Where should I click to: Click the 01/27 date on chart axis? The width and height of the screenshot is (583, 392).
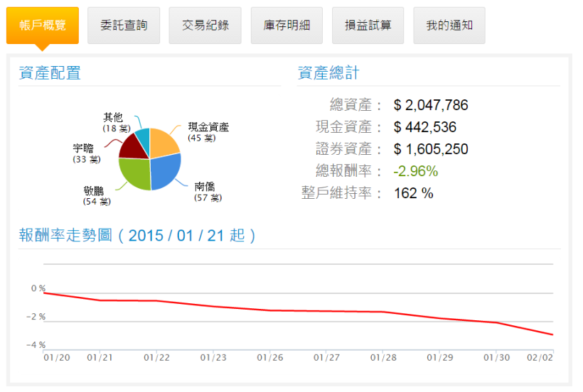click(327, 358)
